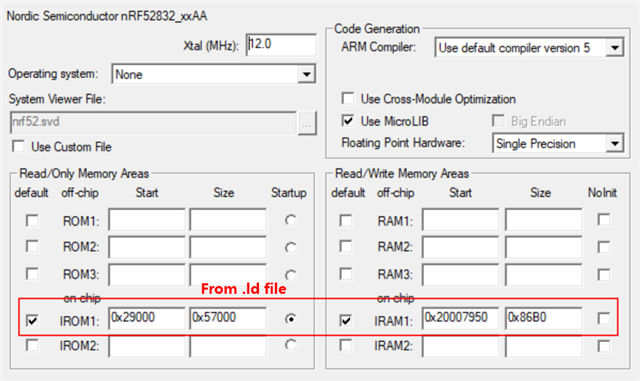The width and height of the screenshot is (640, 381).
Task: Click the ROM2 Start field
Action: click(x=147, y=247)
